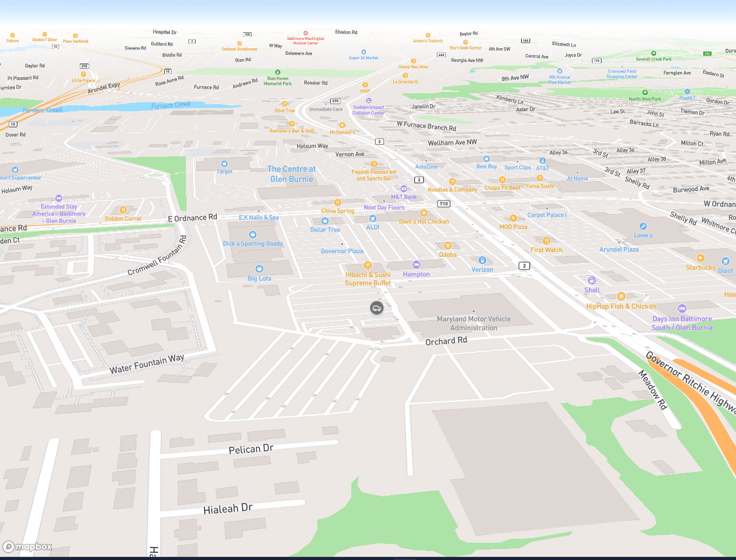Click the Noodles & Company icon
736x560 pixels.
click(452, 181)
